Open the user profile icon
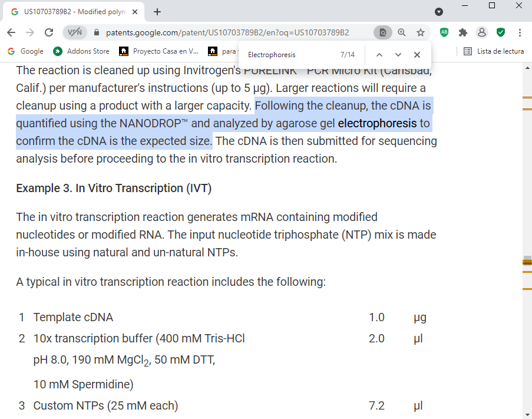This screenshot has width=532, height=419. (482, 32)
